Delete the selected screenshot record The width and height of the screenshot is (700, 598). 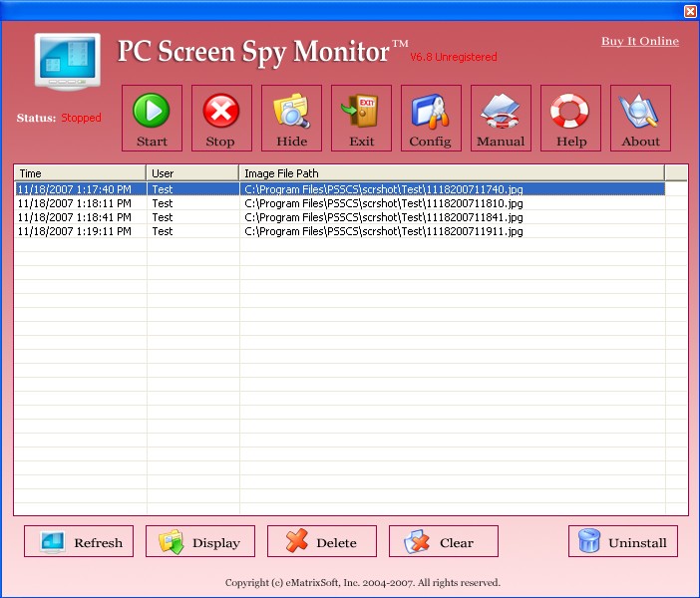322,542
